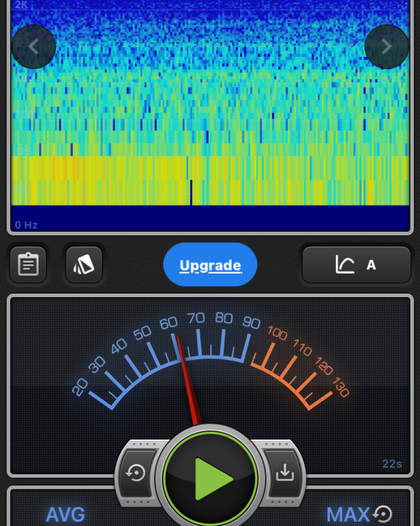Open the clipboard notes icon
The image size is (420, 526).
point(28,265)
